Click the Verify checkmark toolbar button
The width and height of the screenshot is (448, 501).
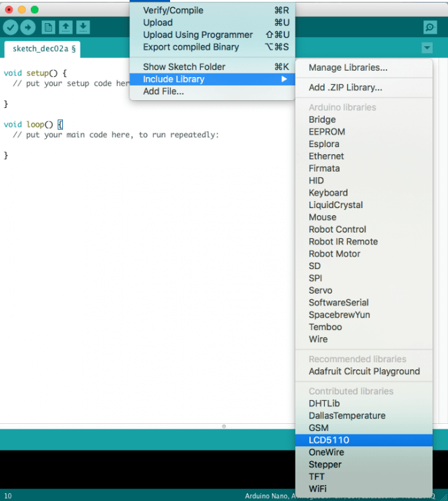pos(10,27)
